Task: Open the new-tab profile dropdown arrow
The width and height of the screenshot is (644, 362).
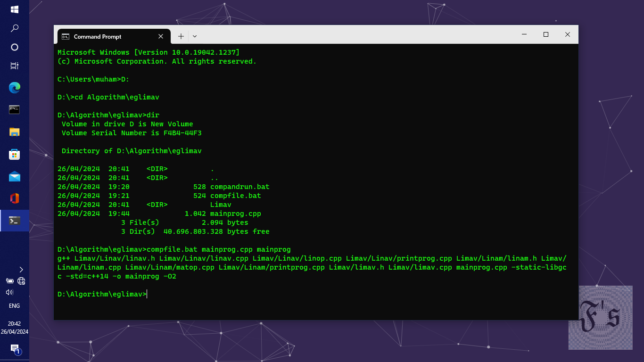Action: click(x=195, y=36)
